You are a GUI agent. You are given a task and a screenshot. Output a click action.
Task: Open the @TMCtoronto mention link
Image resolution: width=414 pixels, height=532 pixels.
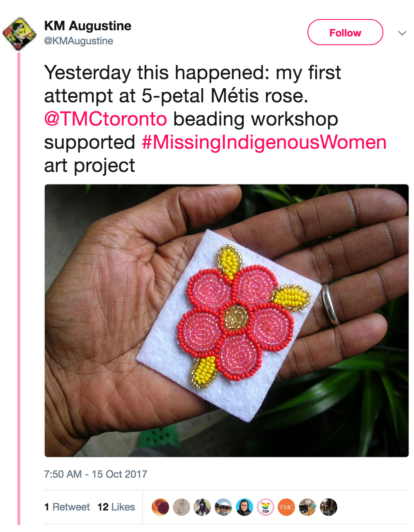click(106, 119)
